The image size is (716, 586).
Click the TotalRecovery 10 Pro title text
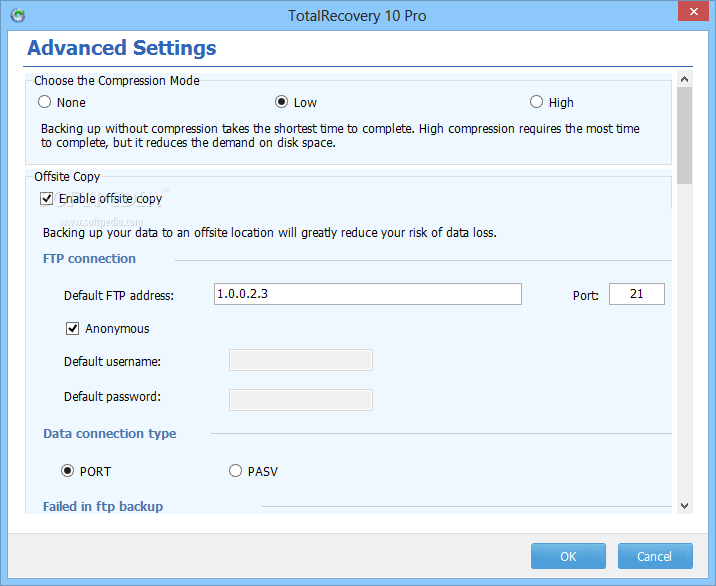coord(357,16)
